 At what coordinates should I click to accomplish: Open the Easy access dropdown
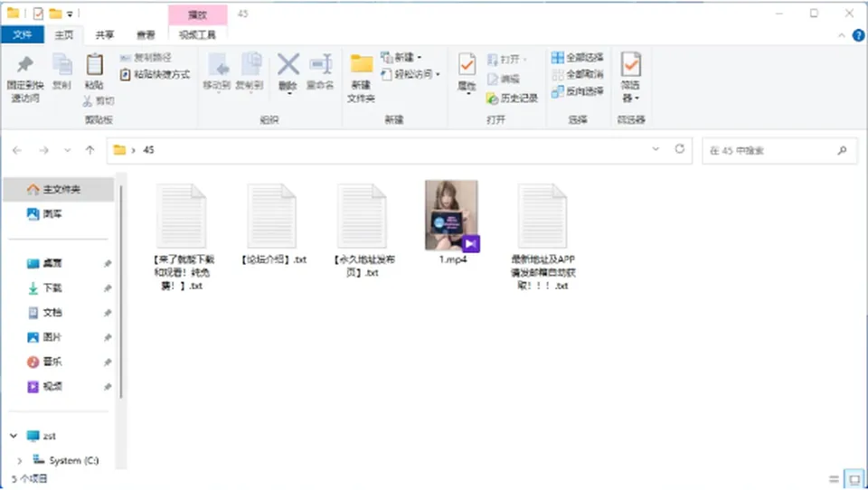coord(410,74)
